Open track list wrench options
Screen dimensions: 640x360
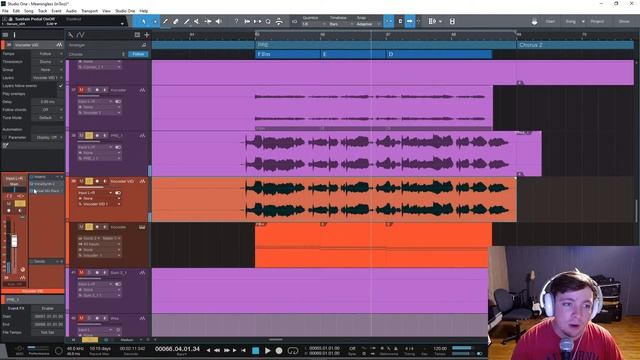pos(71,35)
